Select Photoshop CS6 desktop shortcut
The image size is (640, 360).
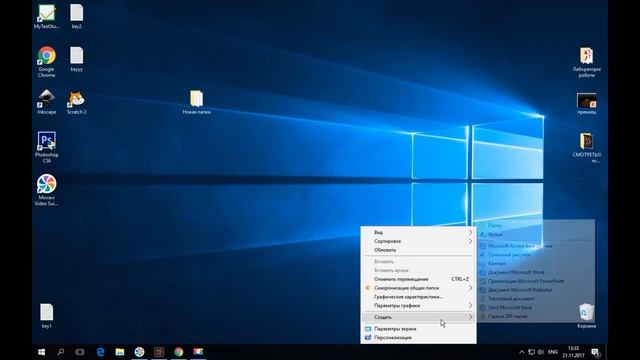tap(47, 147)
